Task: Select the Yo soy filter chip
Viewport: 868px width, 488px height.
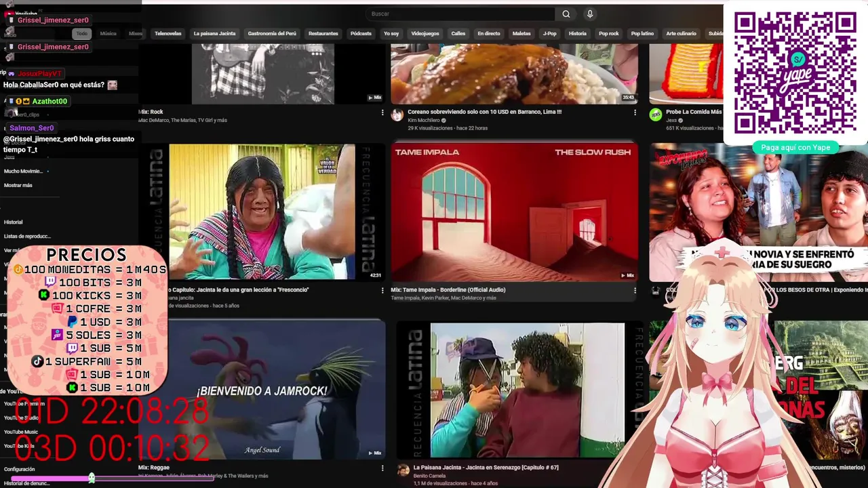Action: (x=391, y=33)
